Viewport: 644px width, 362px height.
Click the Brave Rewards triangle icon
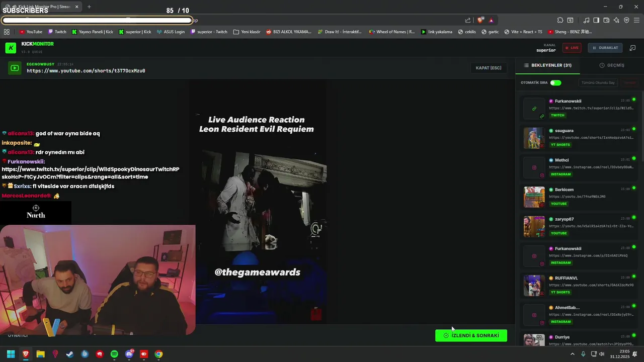coord(491,20)
